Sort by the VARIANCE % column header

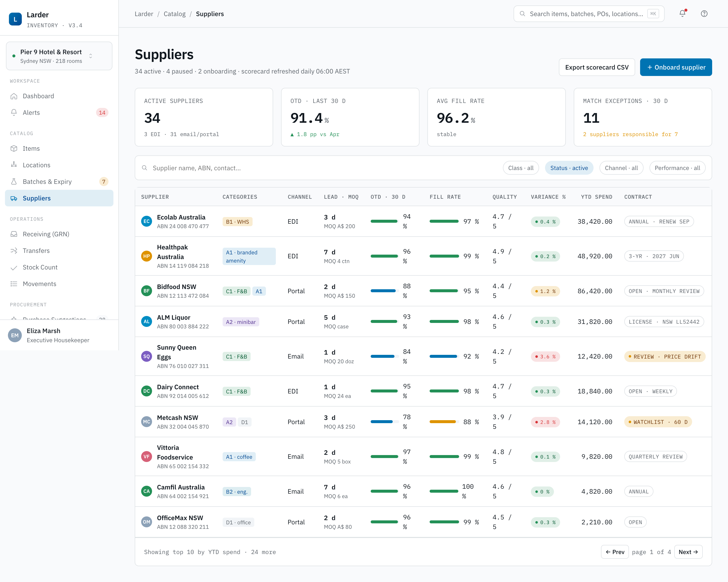[x=548, y=197]
